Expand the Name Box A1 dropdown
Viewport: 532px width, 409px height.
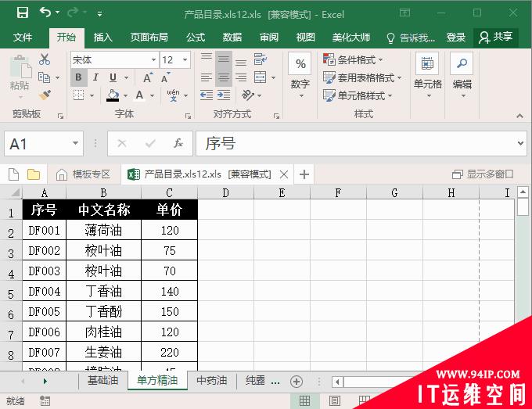click(75, 143)
